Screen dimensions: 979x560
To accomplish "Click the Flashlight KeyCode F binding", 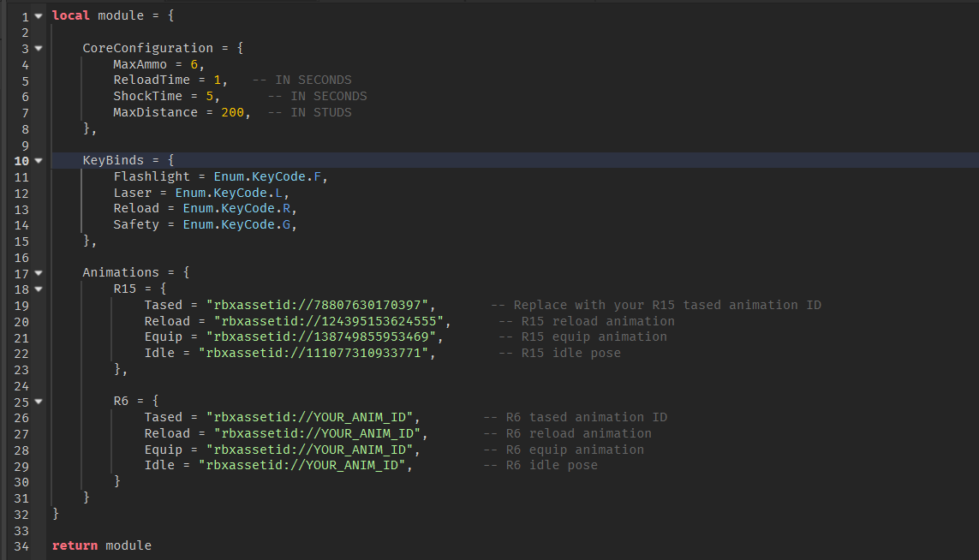I will tap(267, 176).
